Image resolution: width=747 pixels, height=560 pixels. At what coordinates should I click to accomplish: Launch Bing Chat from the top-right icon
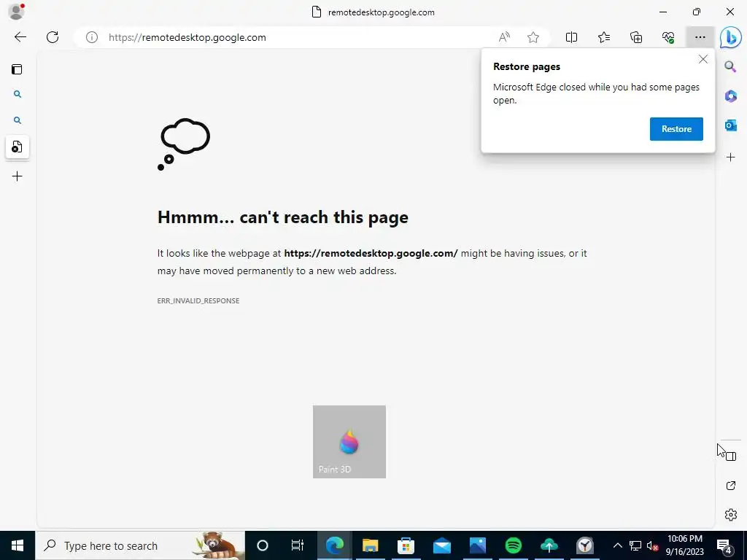[x=729, y=37]
